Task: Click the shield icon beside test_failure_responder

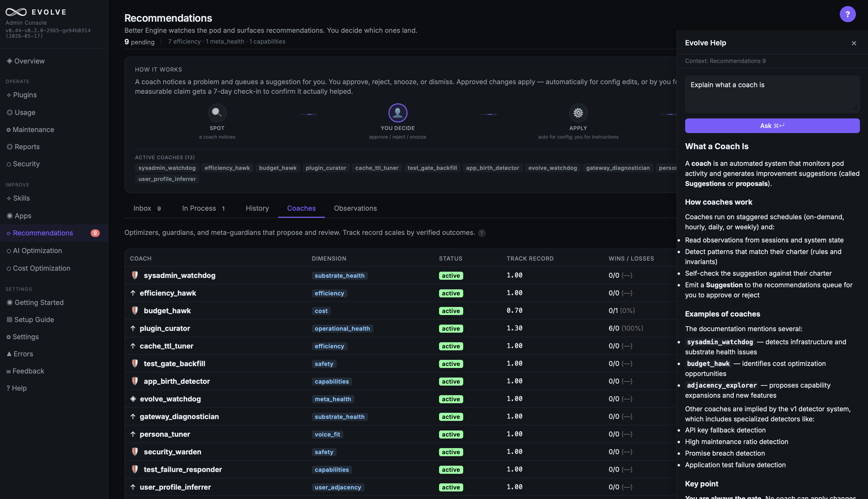Action: tap(135, 469)
